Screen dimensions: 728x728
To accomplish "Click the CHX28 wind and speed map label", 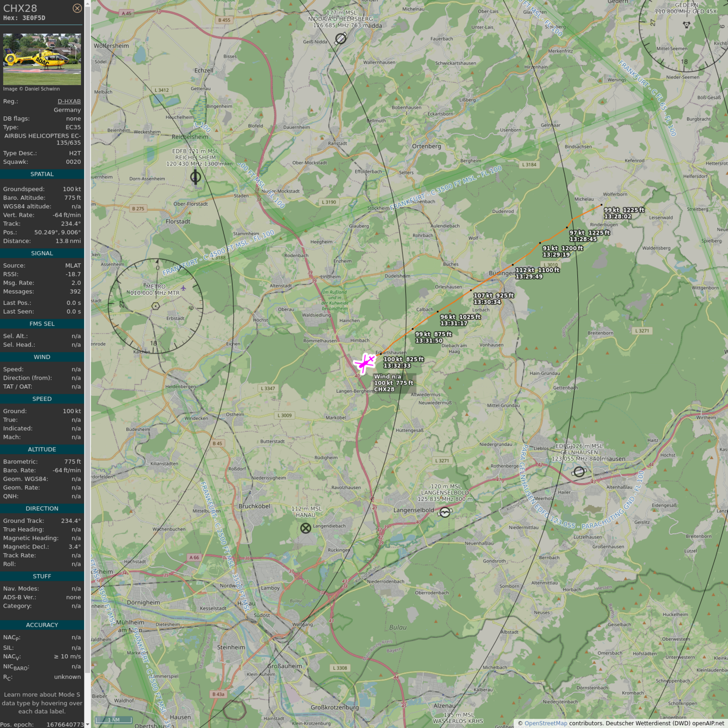I will [x=394, y=383].
